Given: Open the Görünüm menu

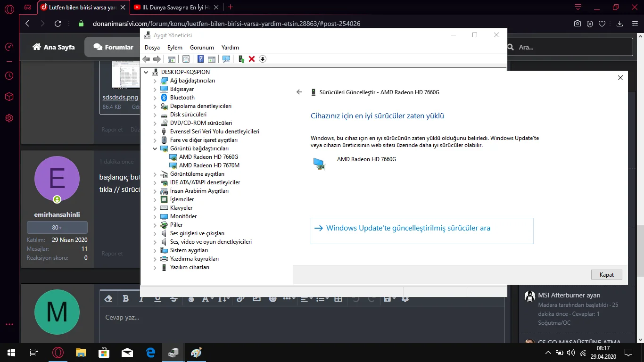Looking at the screenshot, I should 202,48.
